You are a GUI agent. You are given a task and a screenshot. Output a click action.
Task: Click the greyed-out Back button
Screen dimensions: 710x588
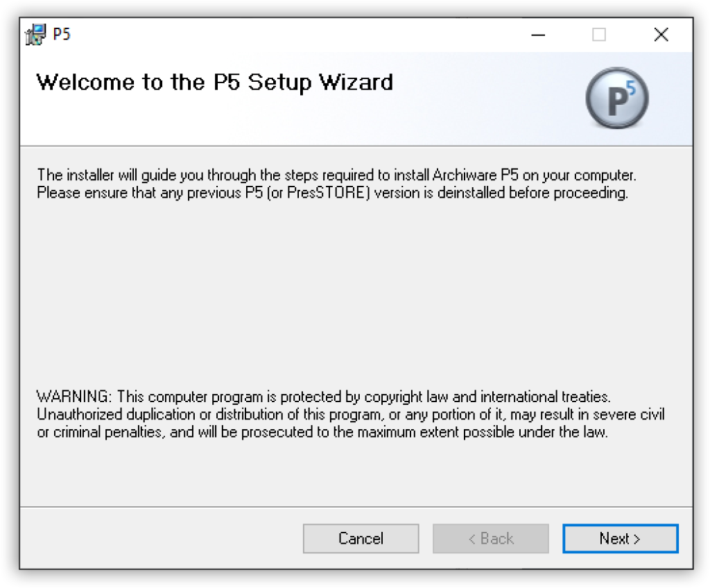tap(490, 539)
